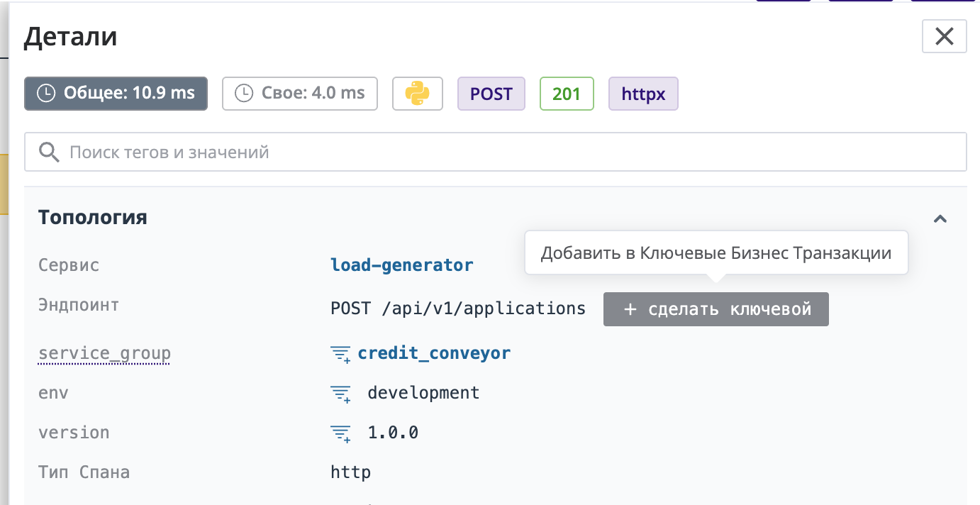Click the Топология section heading
This screenshot has width=980, height=505.
tap(93, 217)
